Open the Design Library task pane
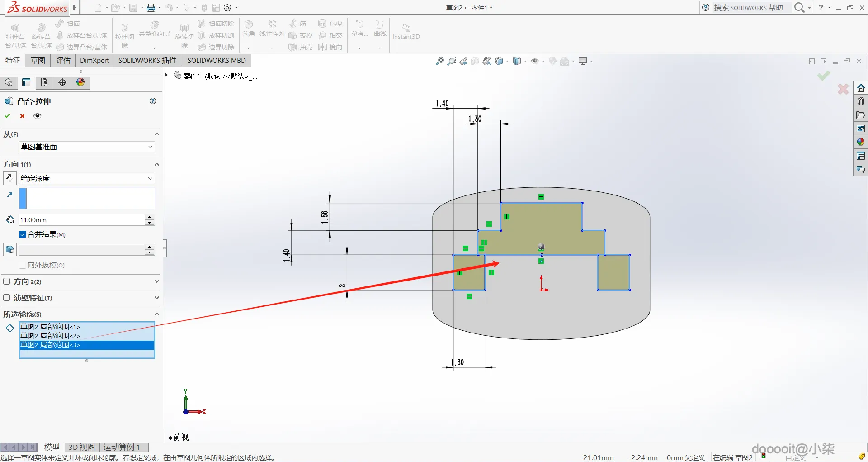868x462 pixels. (x=860, y=101)
